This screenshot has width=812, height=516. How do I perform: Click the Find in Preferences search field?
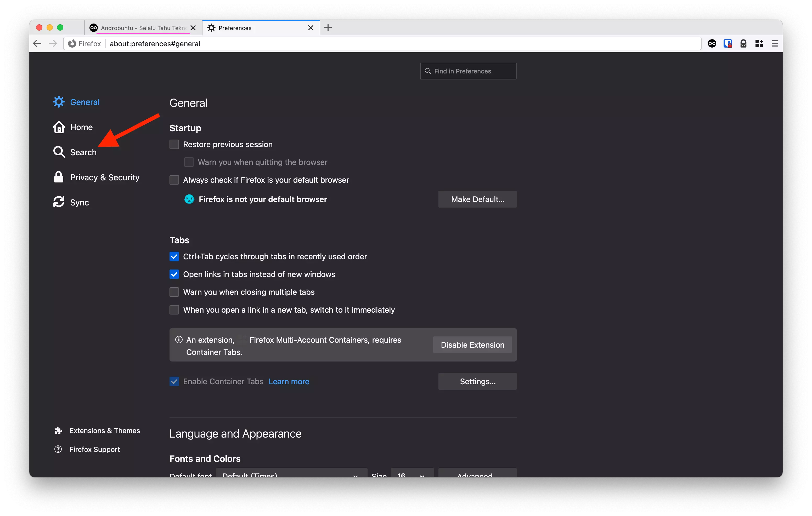468,71
